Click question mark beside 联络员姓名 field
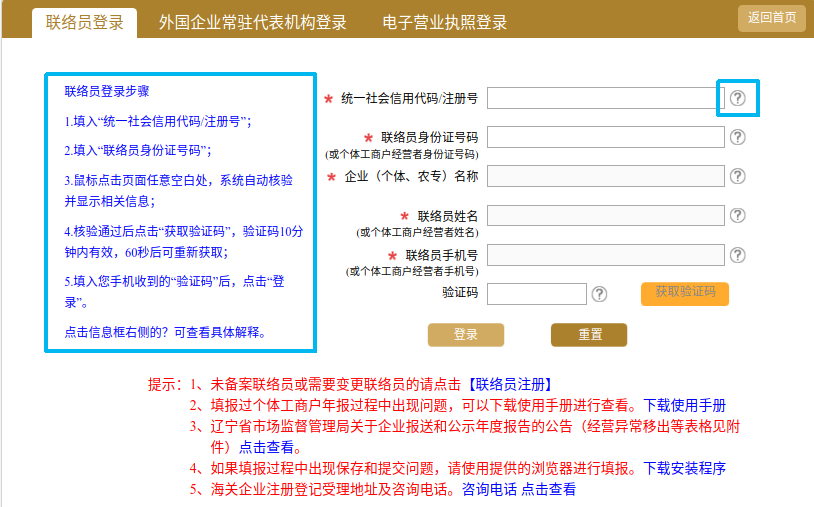This screenshot has width=814, height=507. point(738,215)
